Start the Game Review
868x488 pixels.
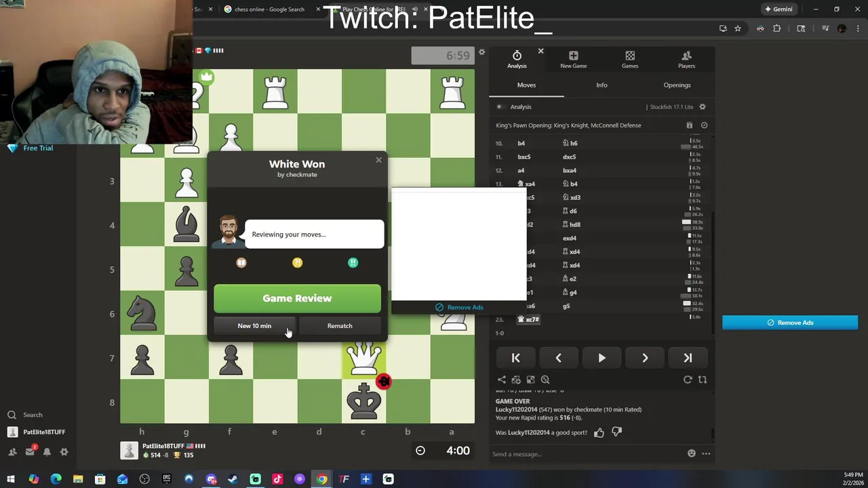[x=297, y=298]
